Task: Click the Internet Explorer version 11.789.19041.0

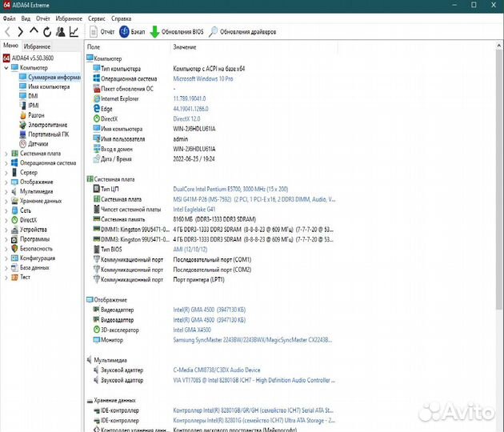Action: pyautogui.click(x=190, y=98)
